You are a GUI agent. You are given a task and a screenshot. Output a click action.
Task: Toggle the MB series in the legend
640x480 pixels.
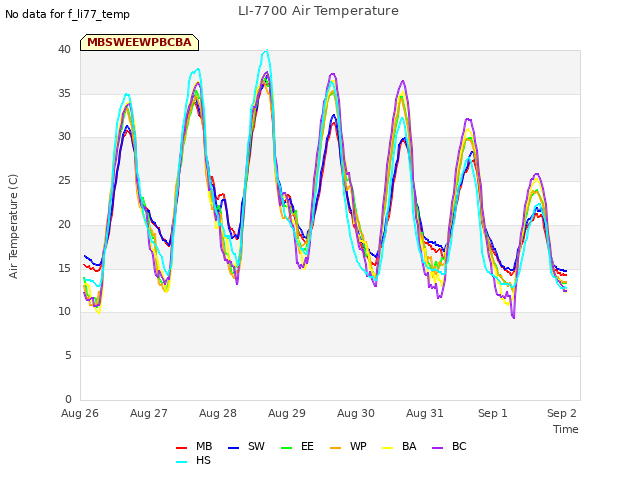(x=194, y=447)
